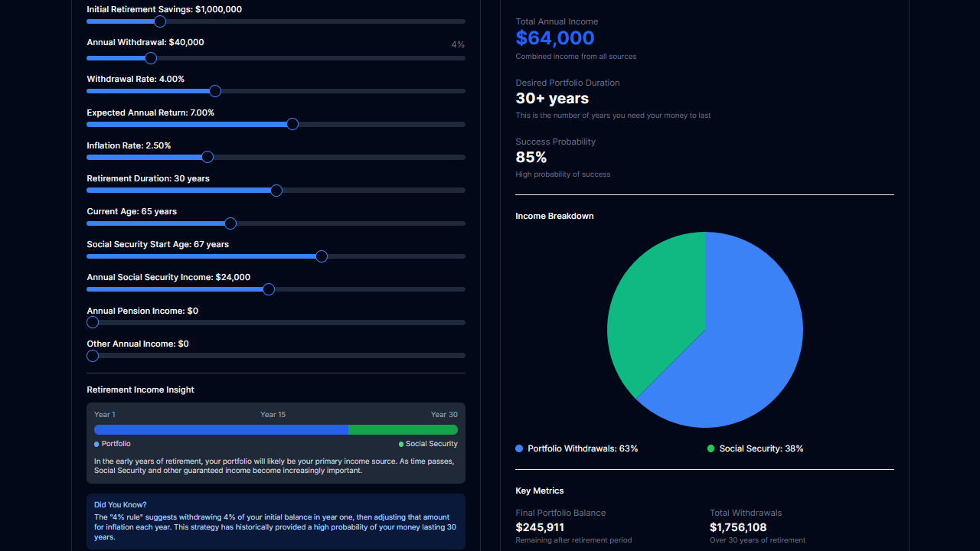Viewport: 980px width, 551px height.
Task: Click the 85% Success Probability value
Action: pos(531,157)
